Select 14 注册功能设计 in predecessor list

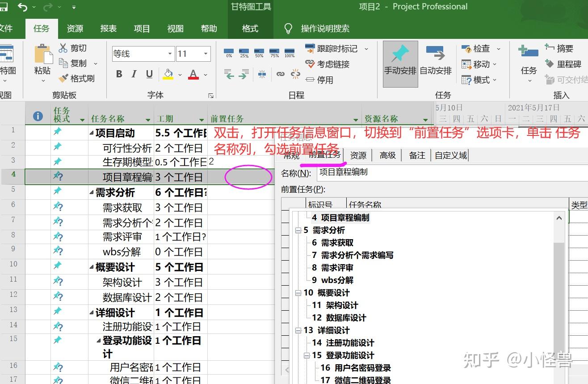point(343,343)
